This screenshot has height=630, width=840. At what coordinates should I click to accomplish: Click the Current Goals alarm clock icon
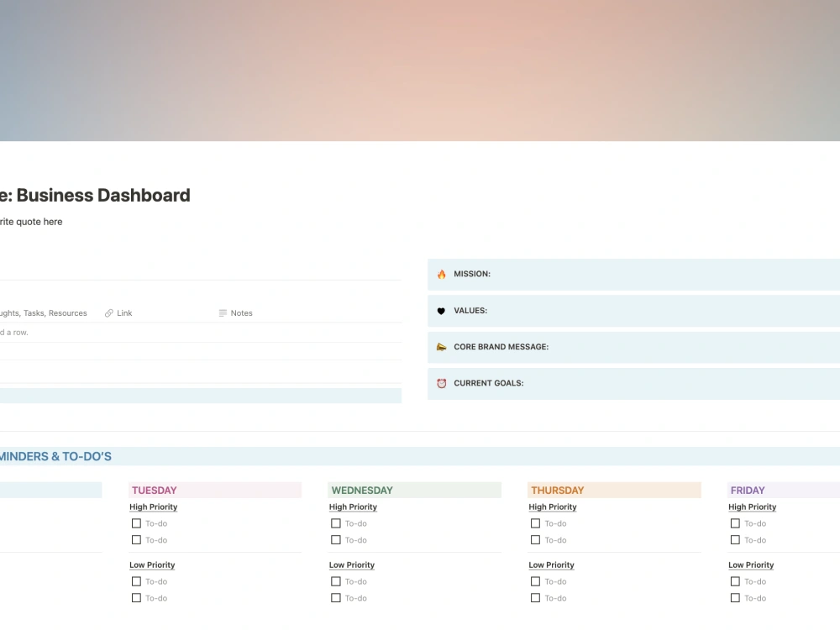click(441, 383)
